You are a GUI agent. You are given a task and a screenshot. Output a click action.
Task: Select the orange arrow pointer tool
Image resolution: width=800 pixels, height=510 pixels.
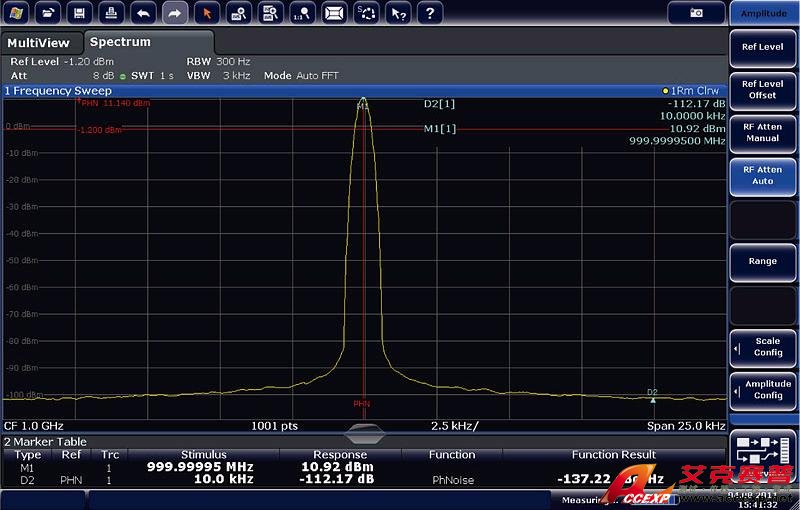[x=206, y=13]
